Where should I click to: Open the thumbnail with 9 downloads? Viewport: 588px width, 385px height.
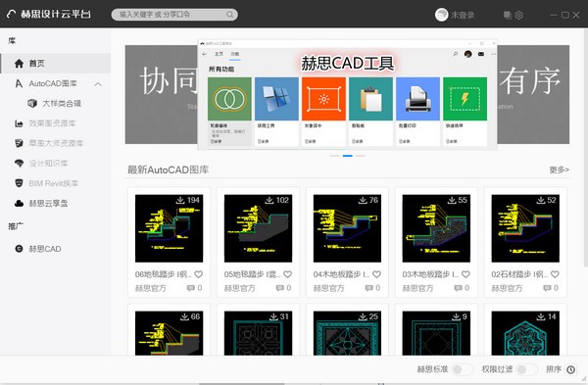pos(436,333)
